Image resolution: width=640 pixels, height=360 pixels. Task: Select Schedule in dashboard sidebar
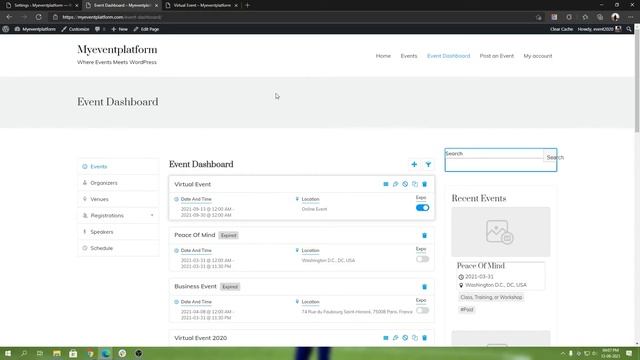(118, 248)
